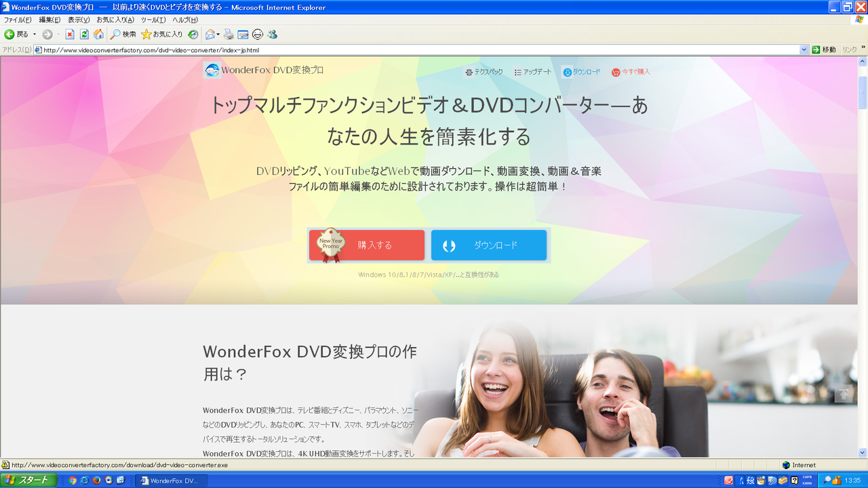Click inside the address URL field

point(420,50)
